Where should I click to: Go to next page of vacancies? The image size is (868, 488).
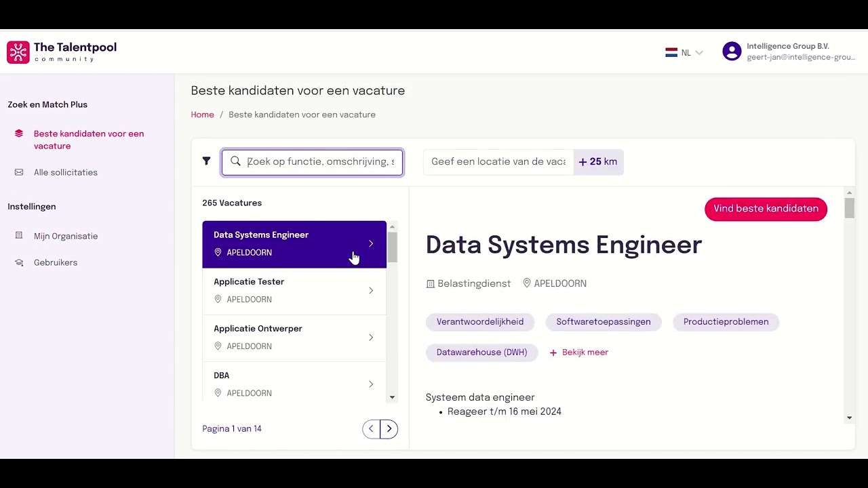click(389, 429)
